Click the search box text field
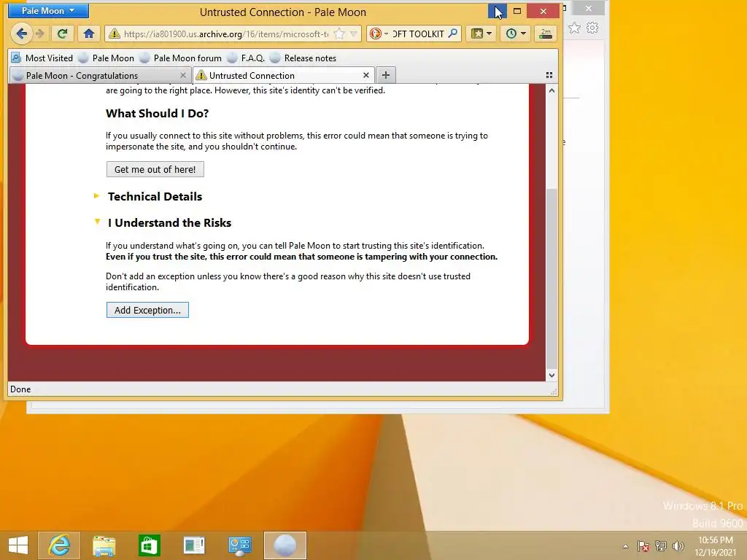 418,34
